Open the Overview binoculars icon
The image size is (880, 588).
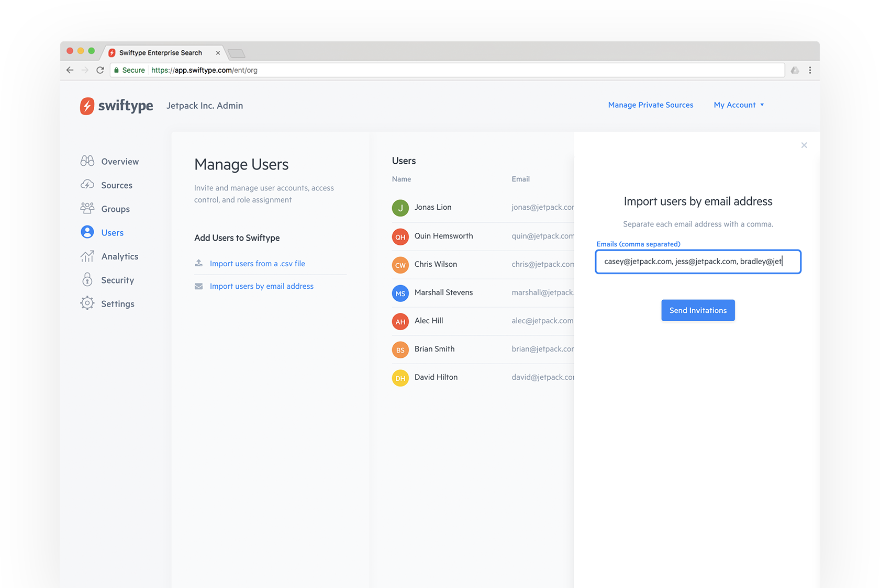tap(87, 161)
